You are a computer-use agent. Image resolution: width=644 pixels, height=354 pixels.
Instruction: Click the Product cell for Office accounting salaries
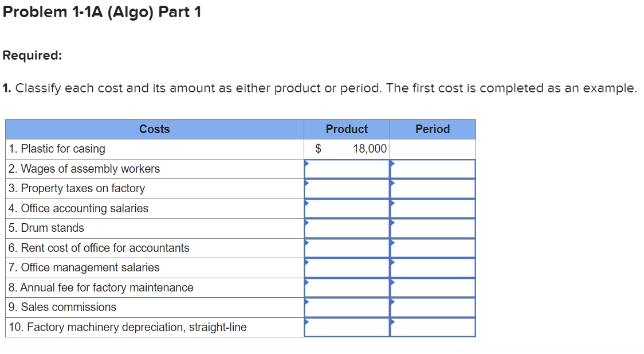pyautogui.click(x=347, y=208)
